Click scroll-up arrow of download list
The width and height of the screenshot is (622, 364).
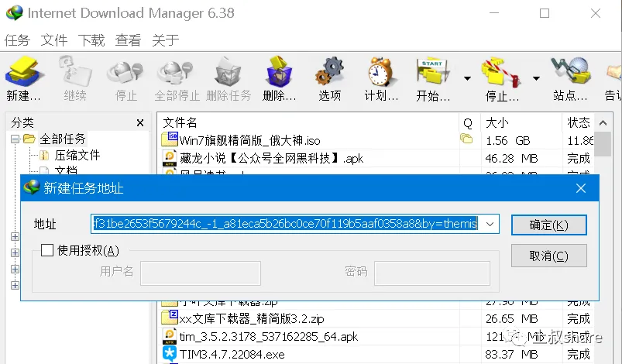(x=603, y=123)
